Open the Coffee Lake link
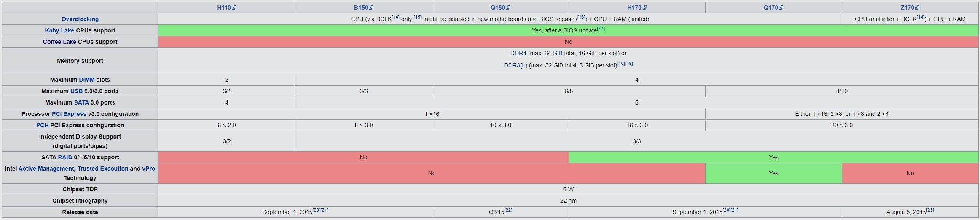 (59, 42)
